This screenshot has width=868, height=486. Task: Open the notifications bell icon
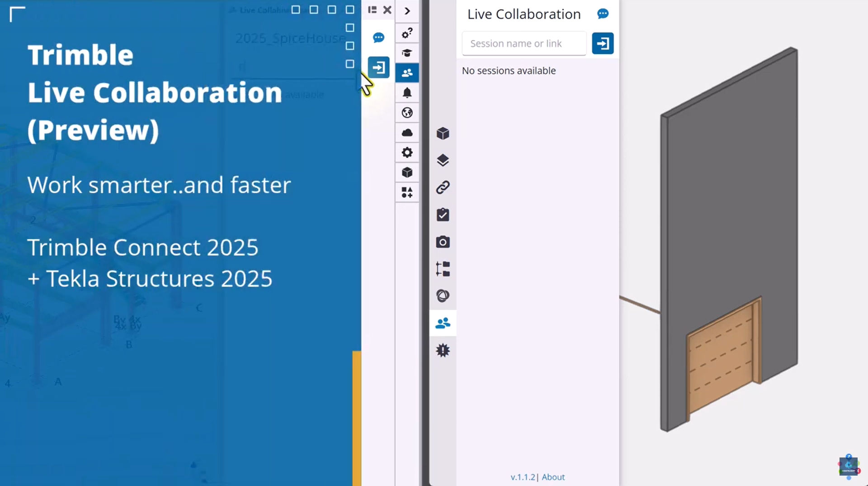407,93
